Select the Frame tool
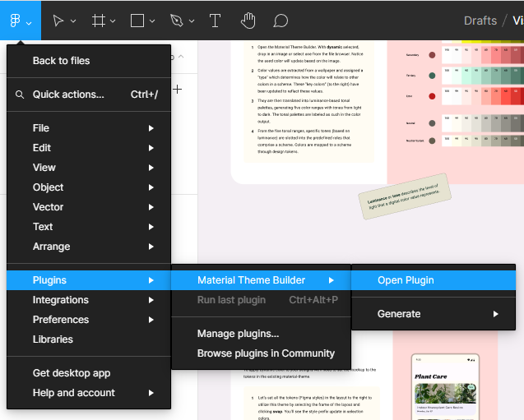Viewport: 524px width, 420px height. pyautogui.click(x=99, y=21)
